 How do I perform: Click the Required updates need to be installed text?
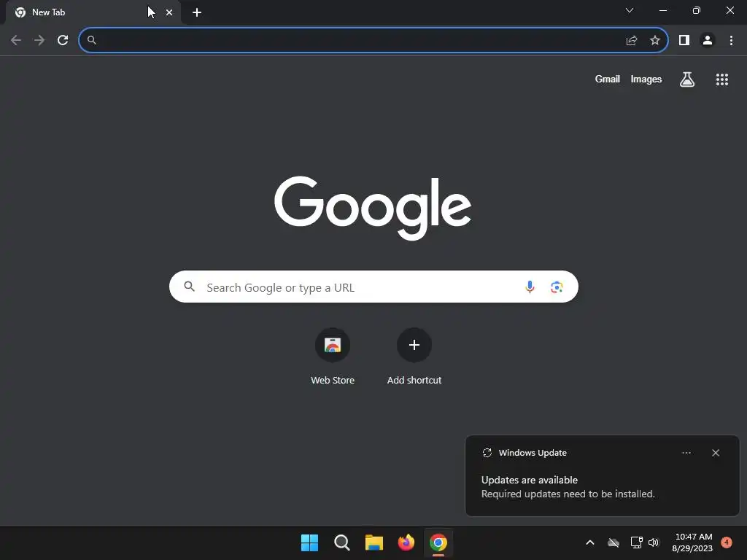568,494
